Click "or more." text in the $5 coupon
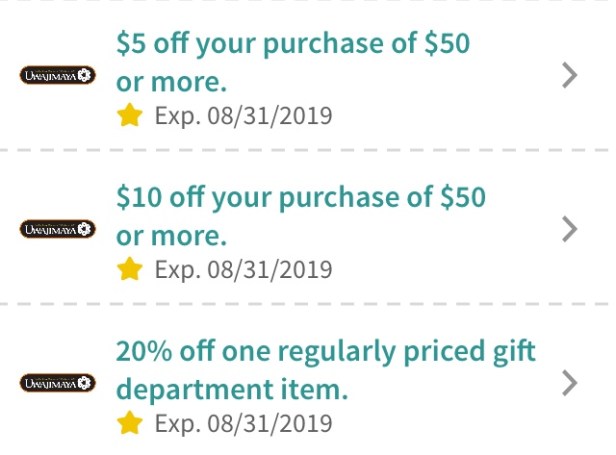Image resolution: width=616 pixels, height=455 pixels. [x=171, y=82]
